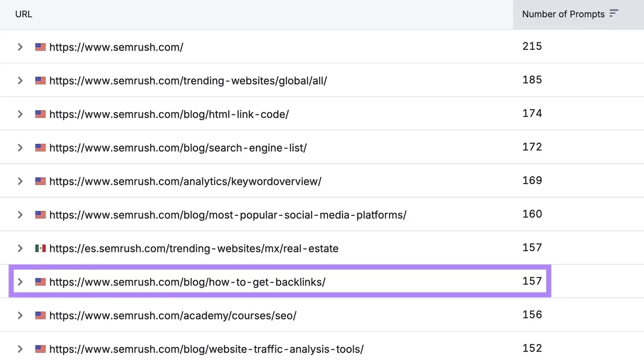Screen dimensions: 644x364
Task: Expand the search-engine-list row
Action: pyautogui.click(x=20, y=148)
